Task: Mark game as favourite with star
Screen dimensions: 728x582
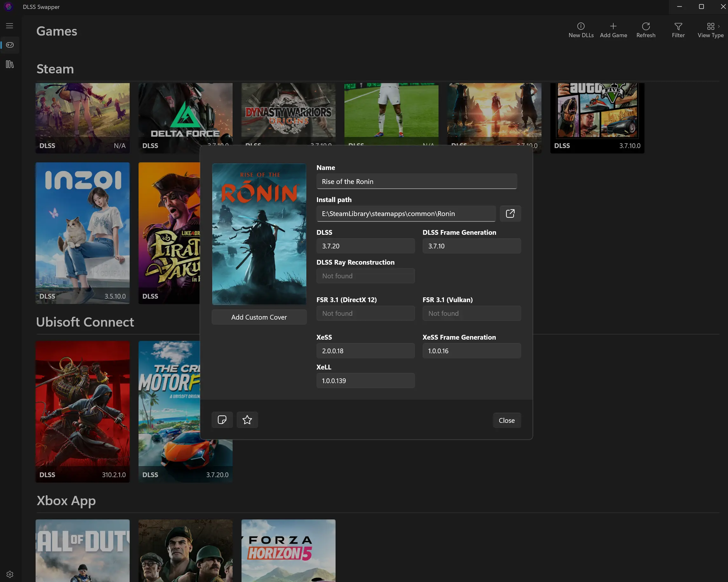Action: pyautogui.click(x=247, y=420)
